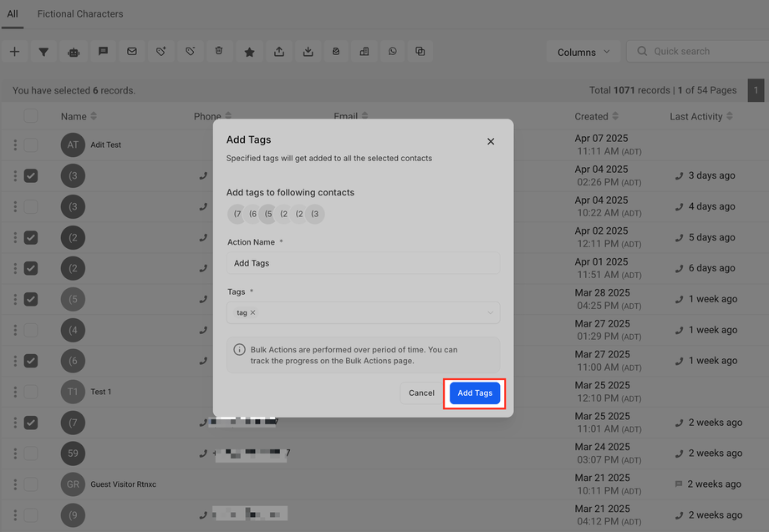The height and width of the screenshot is (532, 769).
Task: Switch to the Fictional Characters tab
Action: (x=80, y=13)
